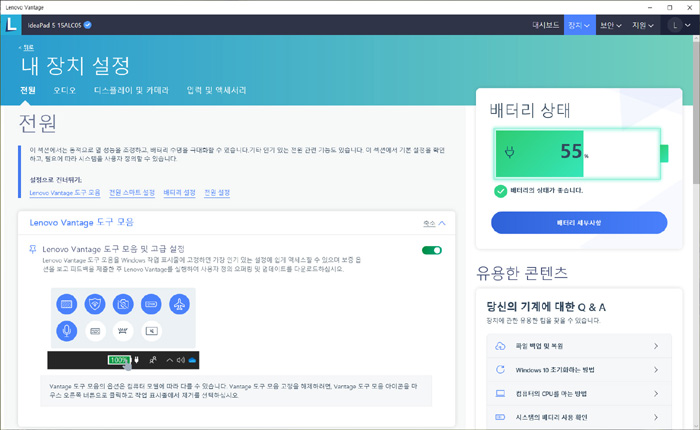The height and width of the screenshot is (430, 700).
Task: Click the cloud icon for 파일 백업 및 복원
Action: (500, 346)
